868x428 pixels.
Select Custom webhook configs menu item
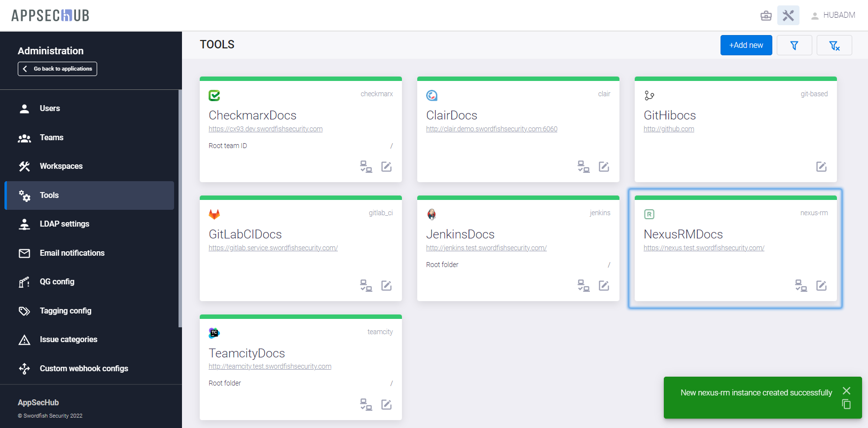click(x=84, y=369)
